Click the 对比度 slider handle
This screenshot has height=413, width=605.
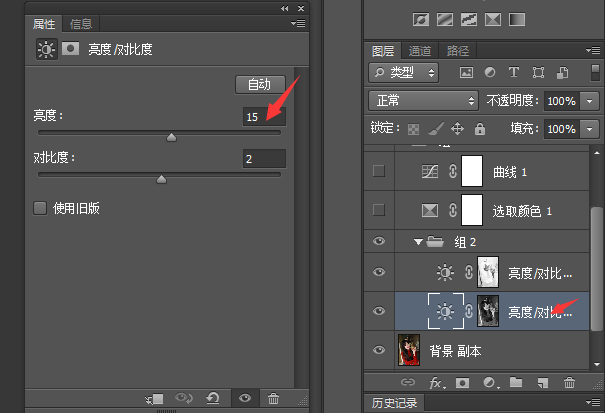pos(161,179)
